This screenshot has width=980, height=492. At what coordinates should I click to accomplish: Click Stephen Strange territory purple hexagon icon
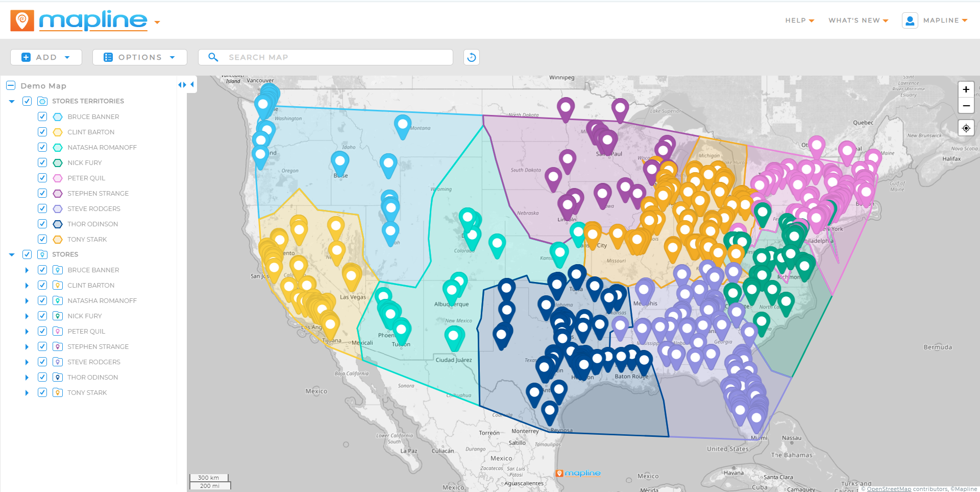point(58,193)
